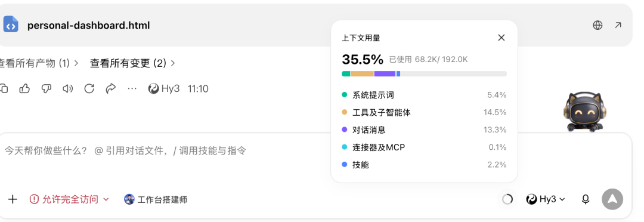
Task: Click the context usage progress bar
Action: pos(424,73)
